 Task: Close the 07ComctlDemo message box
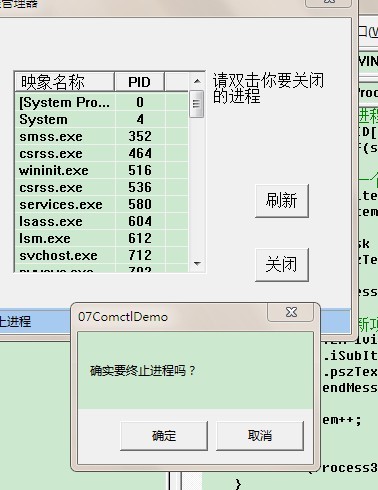click(291, 312)
